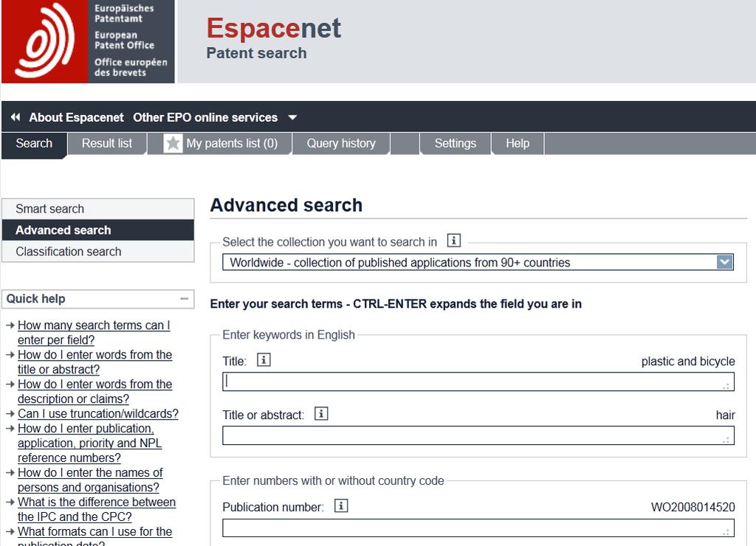This screenshot has width=756, height=546.
Task: Open 'How do I enter words from the title or abstract?'
Action: [95, 362]
